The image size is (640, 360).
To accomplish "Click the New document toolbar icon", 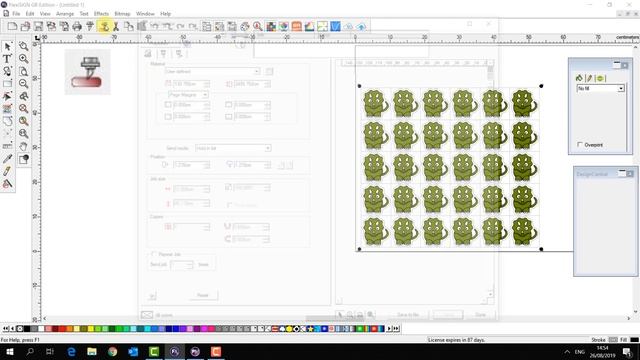I will (x=12, y=27).
